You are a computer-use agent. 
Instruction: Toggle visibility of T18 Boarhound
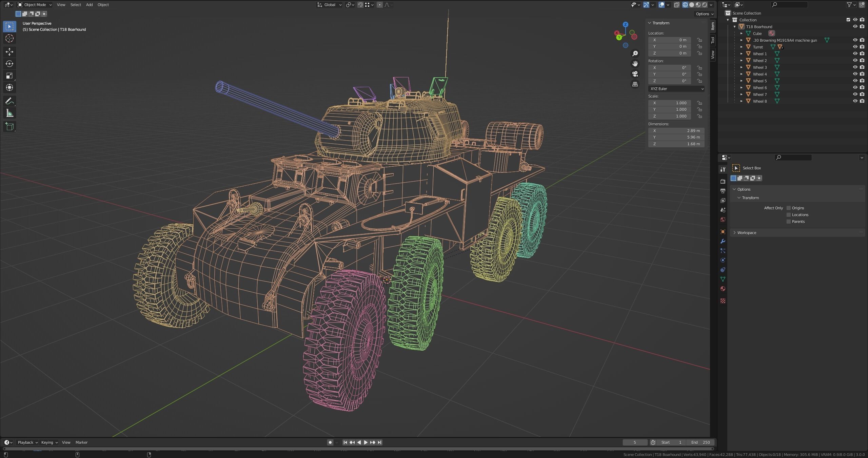coord(855,26)
